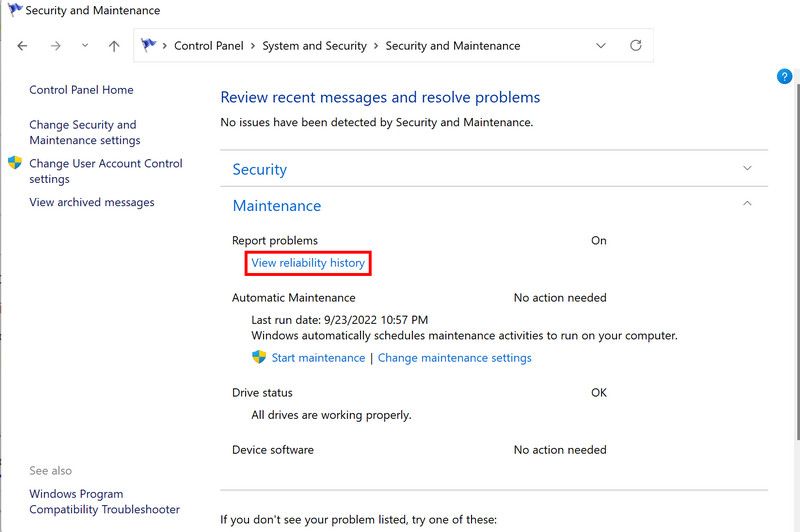Click Start maintenance link
Screen dimensions: 800x532
318,358
